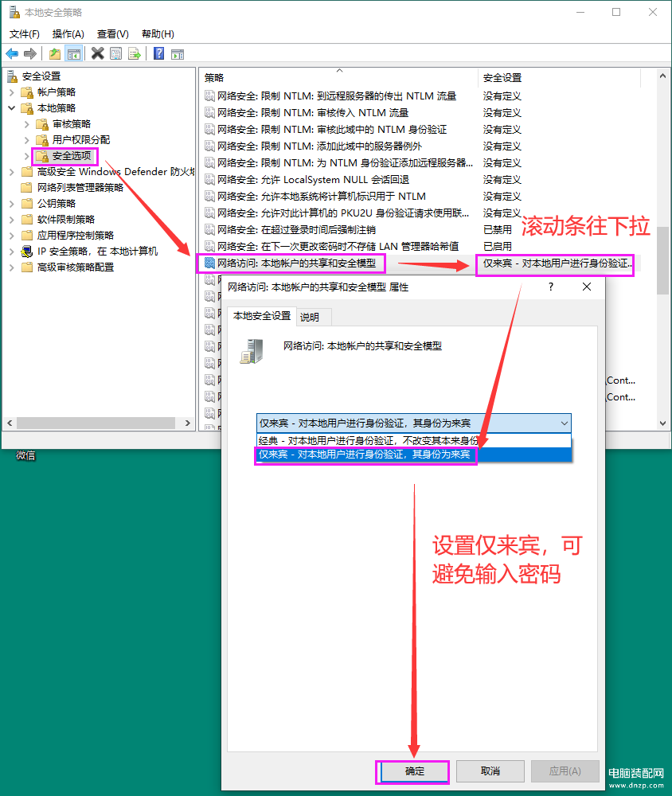The width and height of the screenshot is (672, 796).
Task: Click the Delete (X) toolbar icon
Action: click(x=97, y=53)
